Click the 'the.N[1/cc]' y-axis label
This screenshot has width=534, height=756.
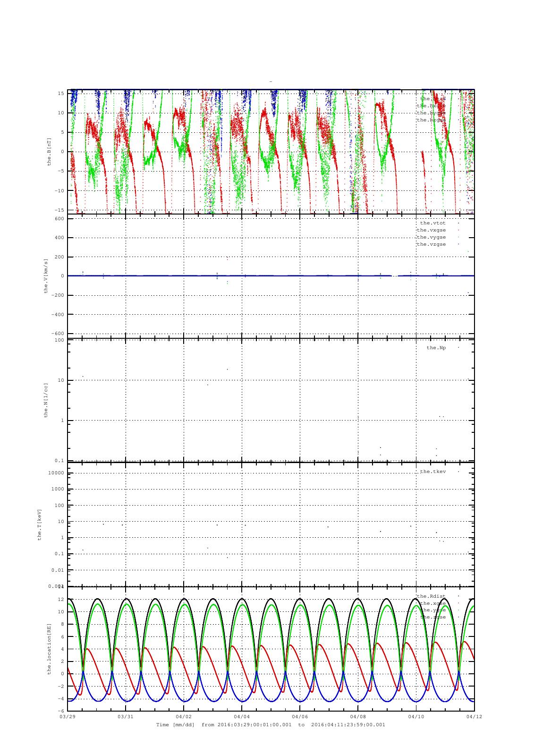[46, 400]
